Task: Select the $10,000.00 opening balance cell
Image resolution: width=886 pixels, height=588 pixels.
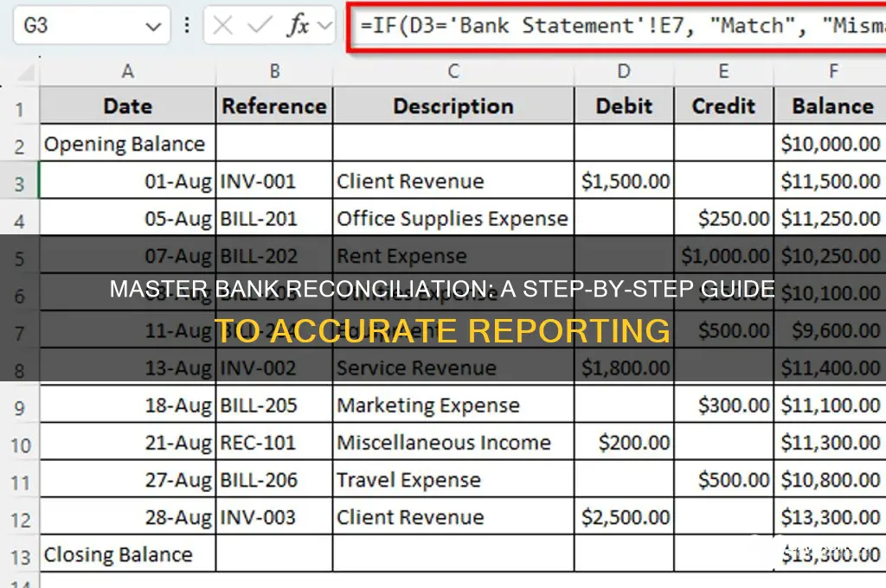Action: [x=831, y=144]
